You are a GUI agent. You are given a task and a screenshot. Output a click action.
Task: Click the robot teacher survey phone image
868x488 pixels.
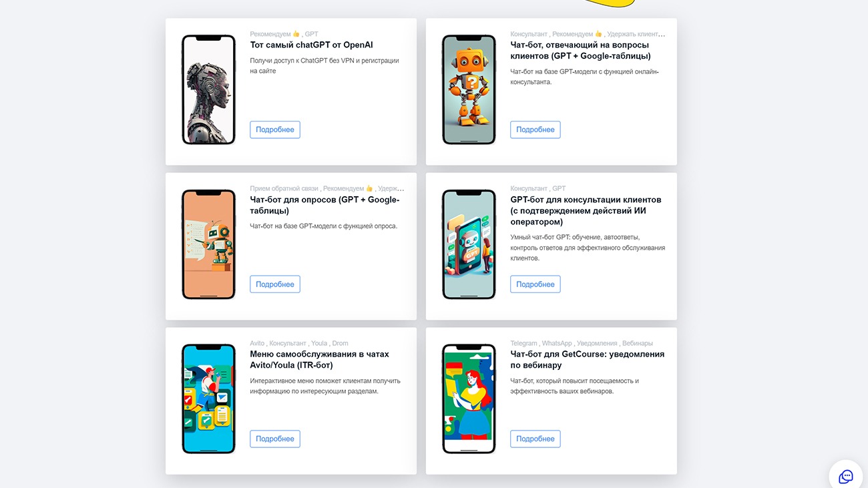coord(209,244)
